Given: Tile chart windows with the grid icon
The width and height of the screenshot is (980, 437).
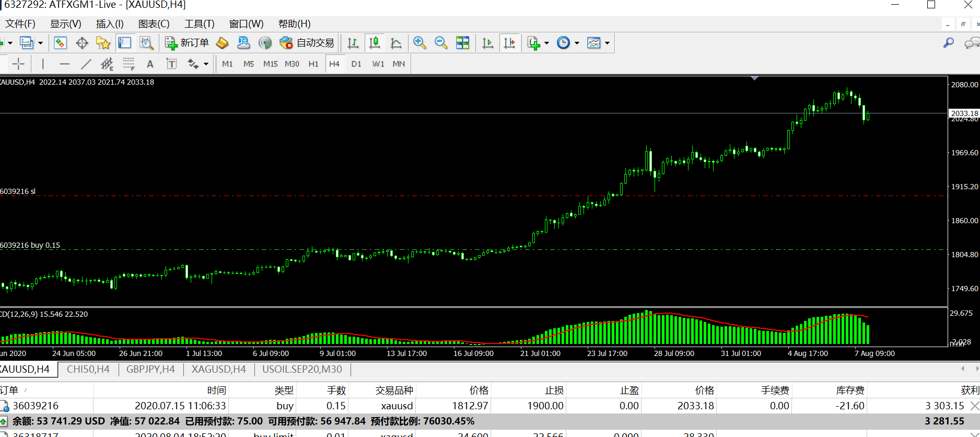Looking at the screenshot, I should coord(462,43).
